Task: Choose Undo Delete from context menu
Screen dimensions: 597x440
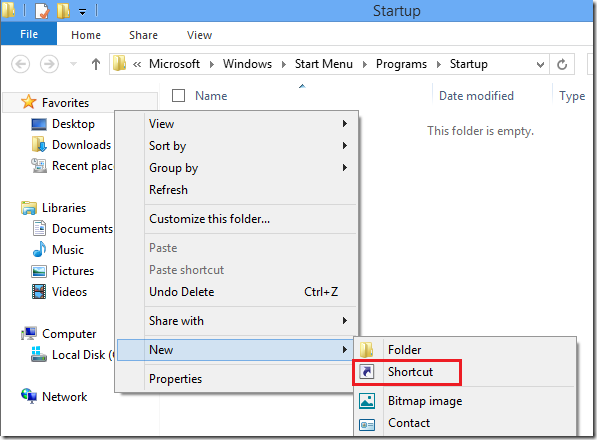Action: click(x=250, y=292)
